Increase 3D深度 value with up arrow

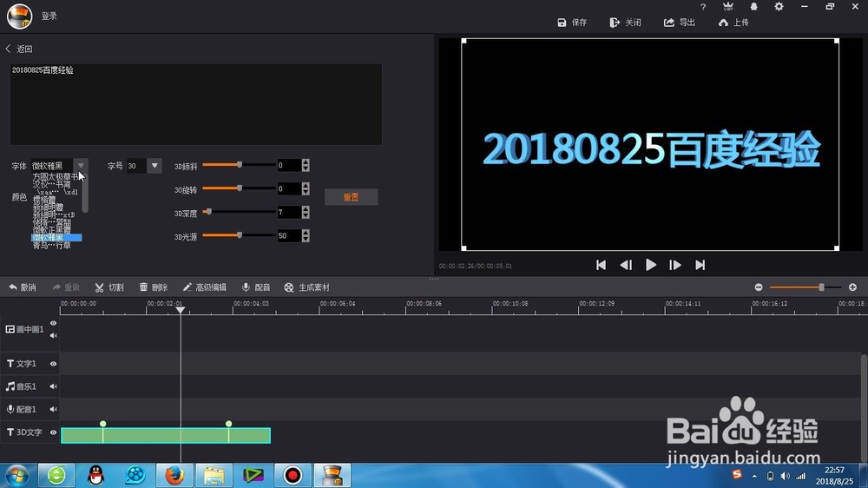coord(306,208)
